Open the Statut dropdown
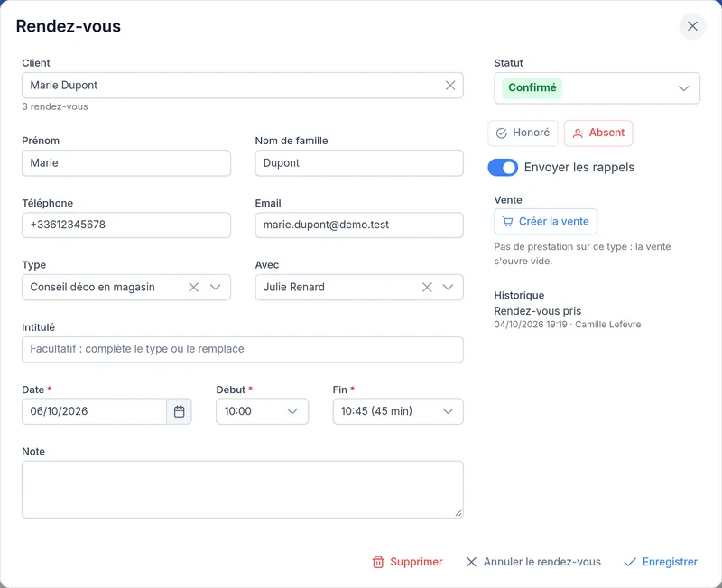Image resolution: width=722 pixels, height=588 pixels. tap(597, 87)
